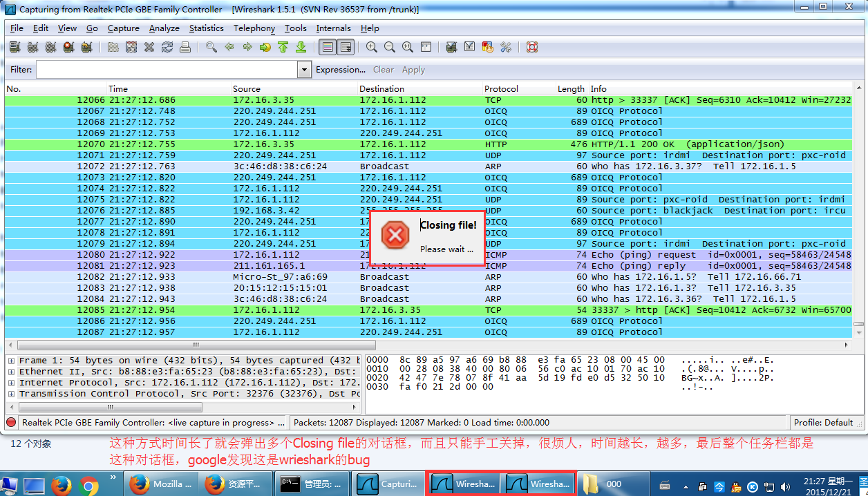Viewport: 868px width, 496px height.
Task: Switch to the Capturi... Wireshark taskbar button
Action: click(x=387, y=484)
